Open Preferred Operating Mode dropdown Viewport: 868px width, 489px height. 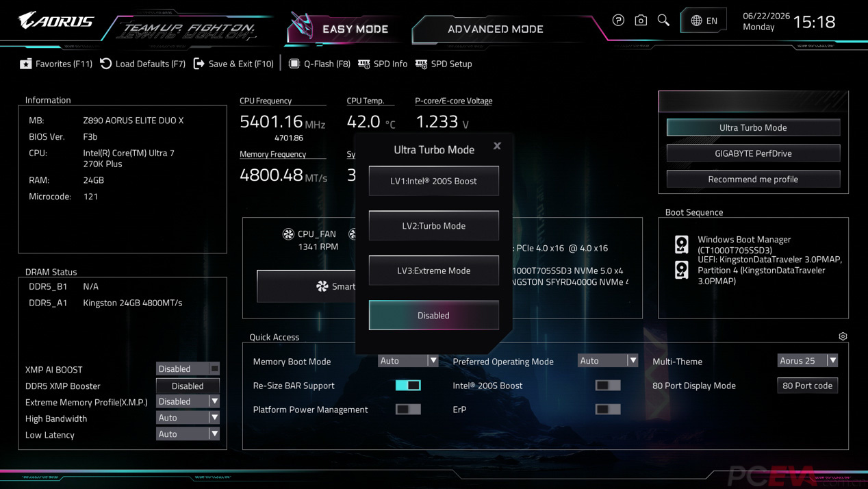tap(608, 360)
